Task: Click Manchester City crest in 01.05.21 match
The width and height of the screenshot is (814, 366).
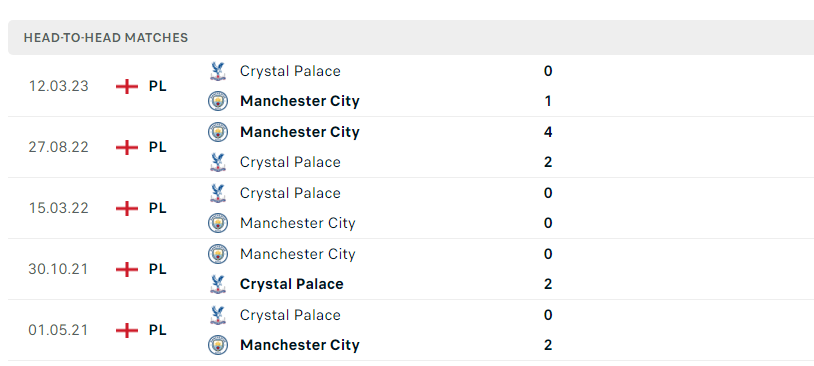Action: (x=218, y=345)
